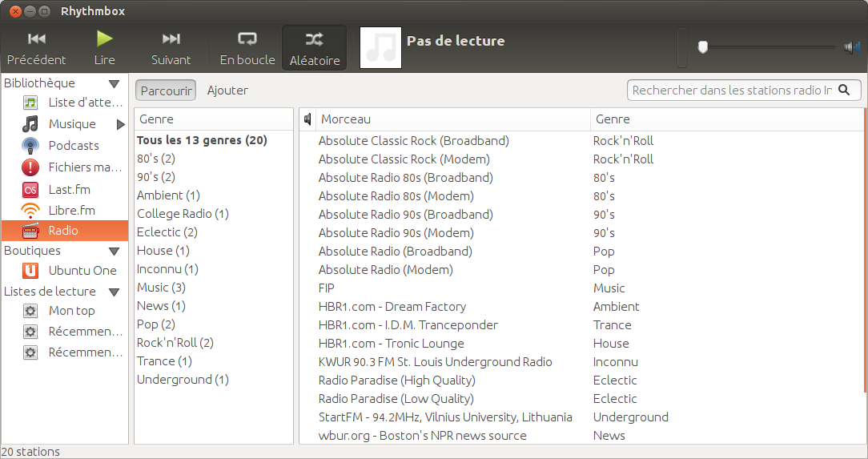Viewport: 868px width, 459px height.
Task: Click the speaker playing-status column header
Action: pyautogui.click(x=307, y=119)
